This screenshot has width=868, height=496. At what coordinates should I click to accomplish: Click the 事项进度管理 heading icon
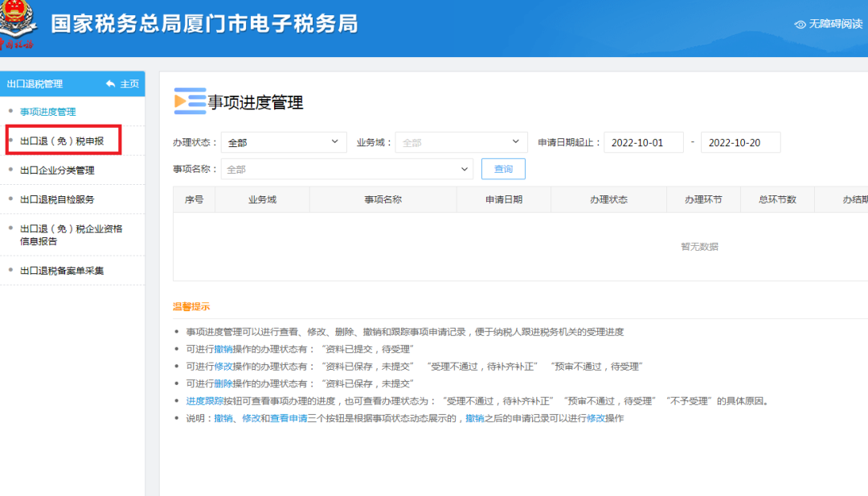190,101
